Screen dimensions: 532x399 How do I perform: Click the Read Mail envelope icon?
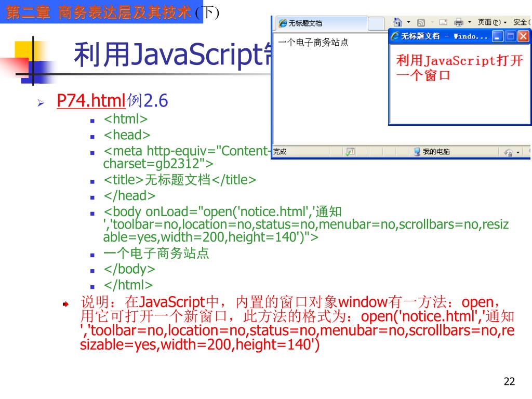pyautogui.click(x=443, y=22)
